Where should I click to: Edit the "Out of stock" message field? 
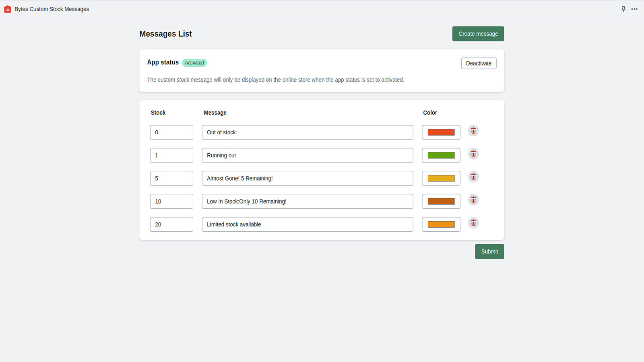(308, 132)
